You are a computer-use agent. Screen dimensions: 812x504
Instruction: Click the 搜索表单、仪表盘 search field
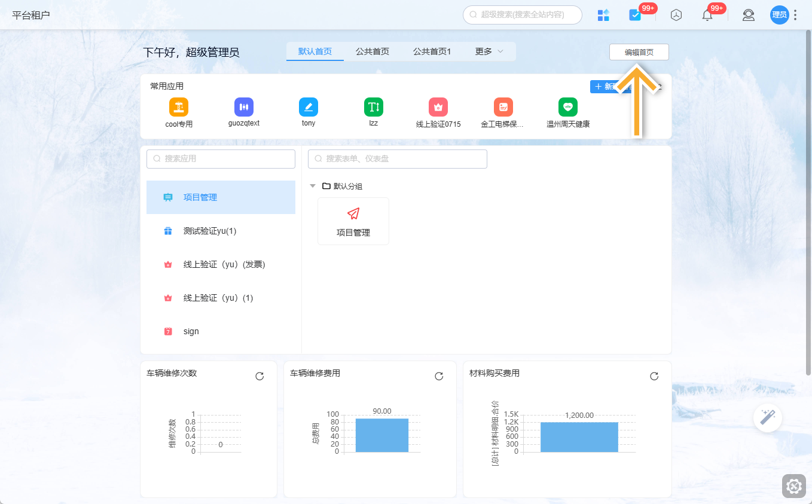coord(397,158)
